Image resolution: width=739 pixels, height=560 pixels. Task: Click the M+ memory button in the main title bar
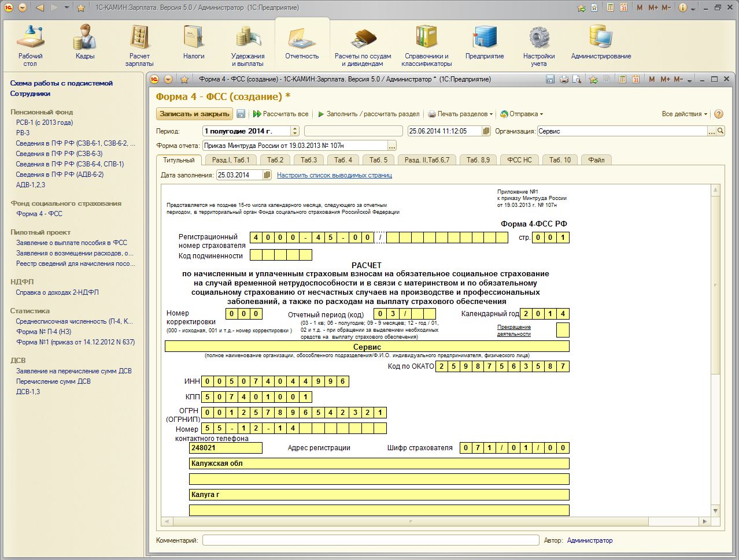tap(653, 8)
